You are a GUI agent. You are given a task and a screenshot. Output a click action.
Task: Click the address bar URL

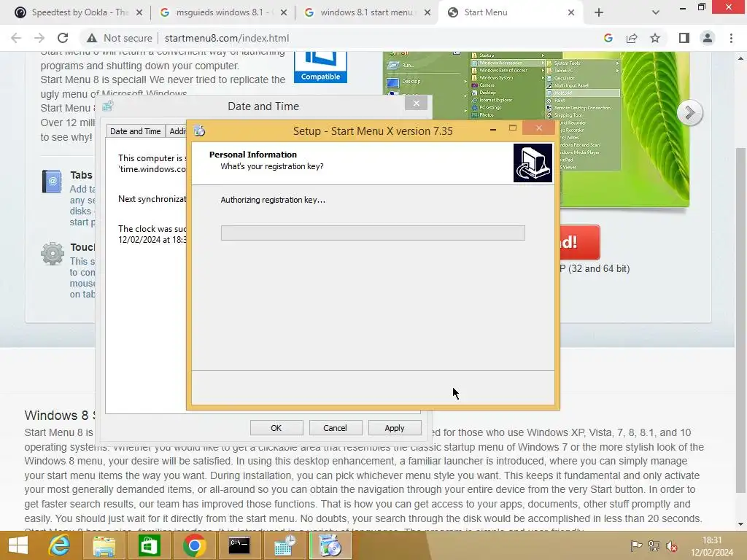pyautogui.click(x=227, y=38)
